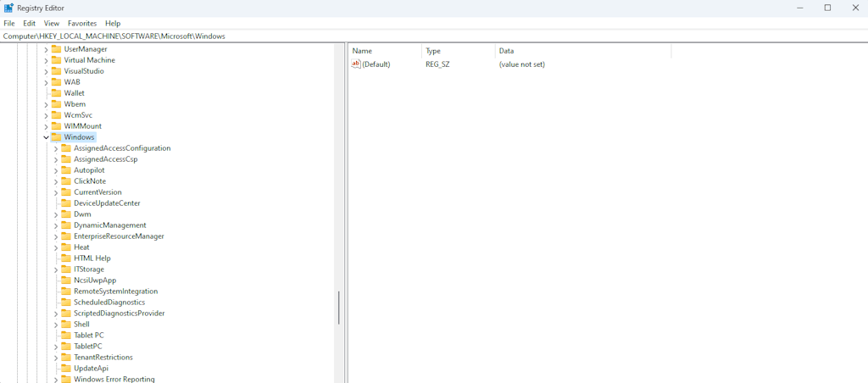Sort values by Name column header
The height and width of the screenshot is (383, 868).
click(x=386, y=51)
